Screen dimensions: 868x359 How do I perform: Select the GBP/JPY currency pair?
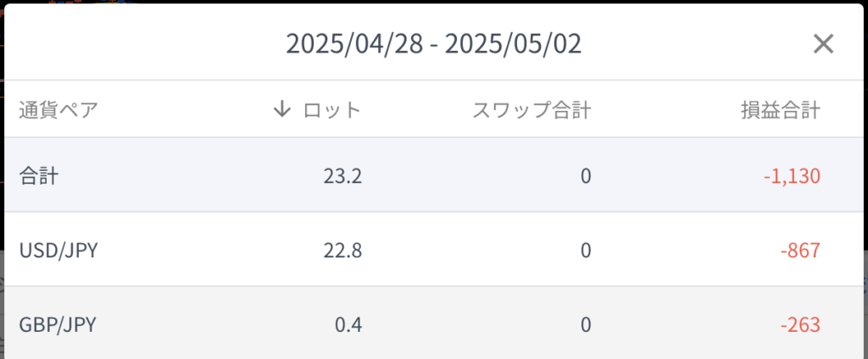(58, 325)
